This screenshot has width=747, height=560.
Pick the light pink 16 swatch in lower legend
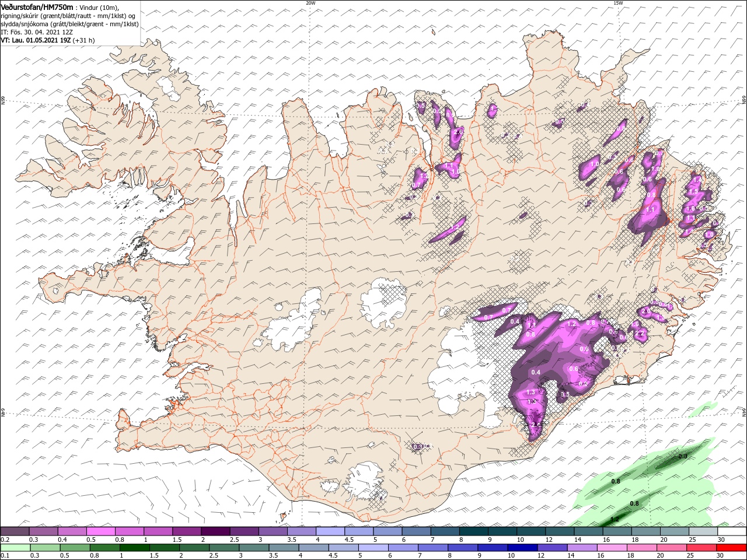coord(612,548)
